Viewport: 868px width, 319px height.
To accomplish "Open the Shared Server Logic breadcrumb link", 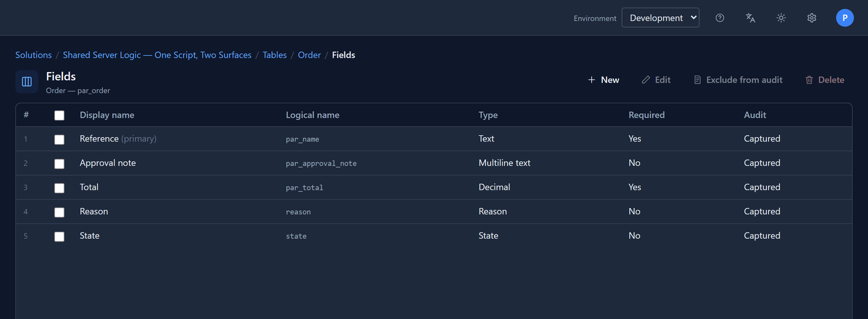I will click(157, 55).
